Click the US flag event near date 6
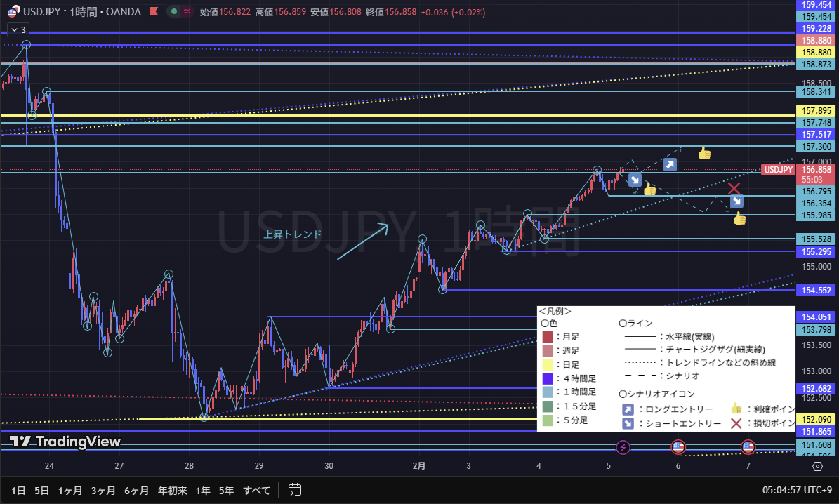 click(x=678, y=446)
